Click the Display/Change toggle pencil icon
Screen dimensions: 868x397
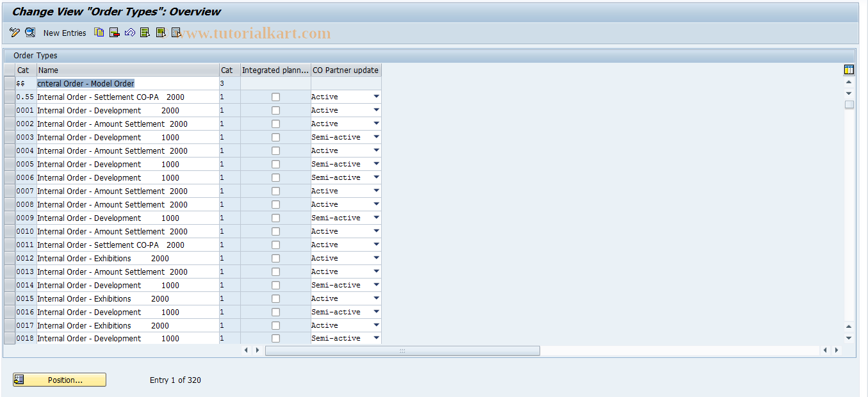[x=15, y=33]
